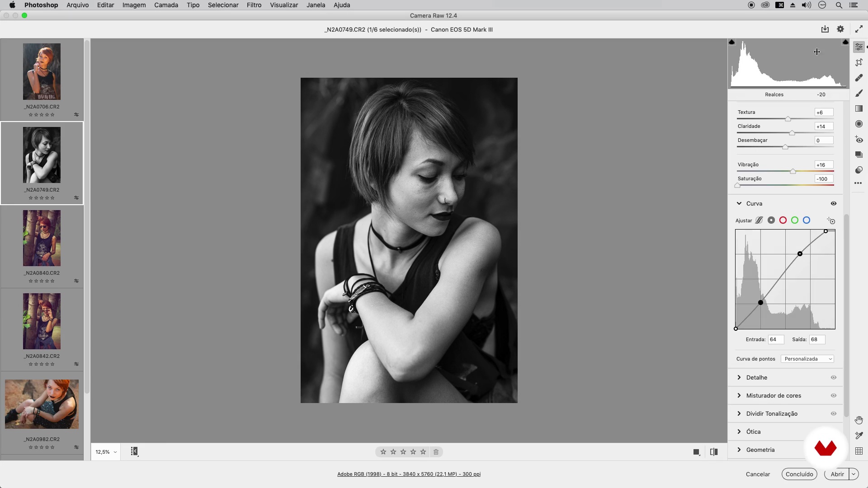868x488 pixels.
Task: Select the green channel curve
Action: coord(795,221)
